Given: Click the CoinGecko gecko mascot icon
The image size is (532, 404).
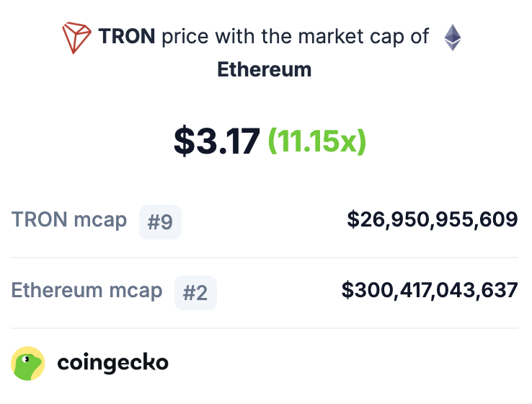Looking at the screenshot, I should tap(28, 364).
